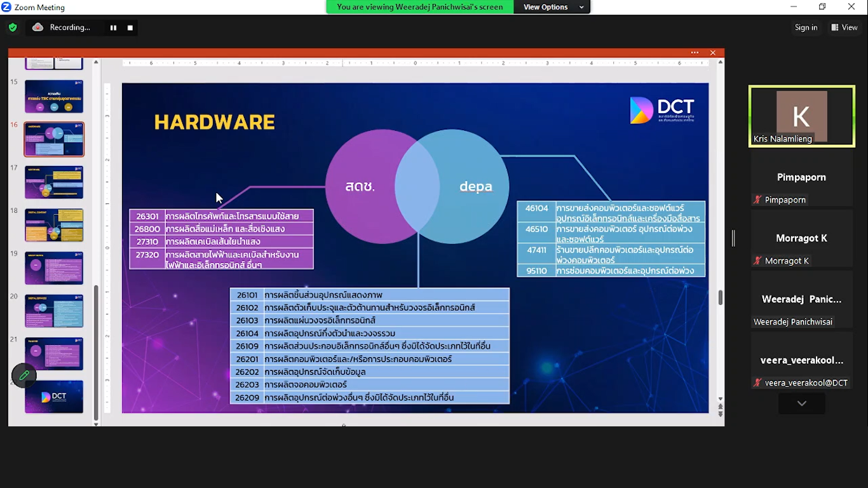Click the Zoom logo in the title bar
Screen dimensions: 868x488
[6, 7]
